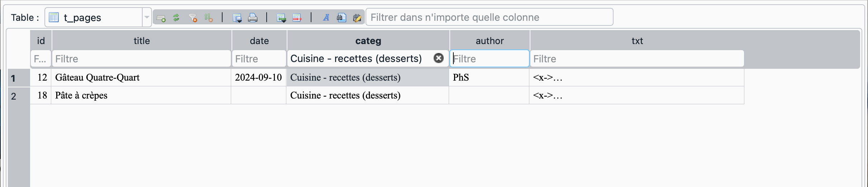Viewport: 868px width, 187px height.
Task: Open the insert new record dropdown
Action: point(281,18)
